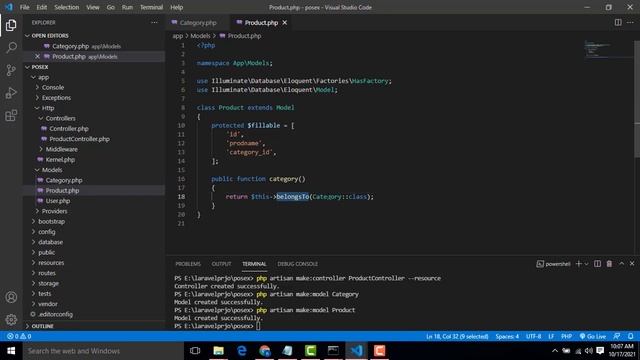Maximize the panel with the up chevron
The image size is (640, 360).
[621, 264]
